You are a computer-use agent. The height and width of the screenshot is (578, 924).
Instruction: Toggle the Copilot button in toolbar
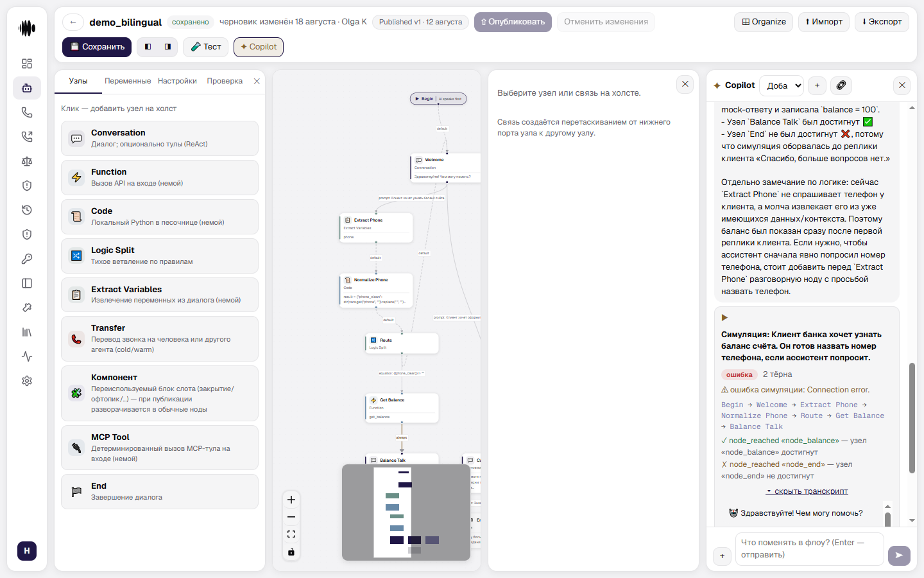coord(259,47)
